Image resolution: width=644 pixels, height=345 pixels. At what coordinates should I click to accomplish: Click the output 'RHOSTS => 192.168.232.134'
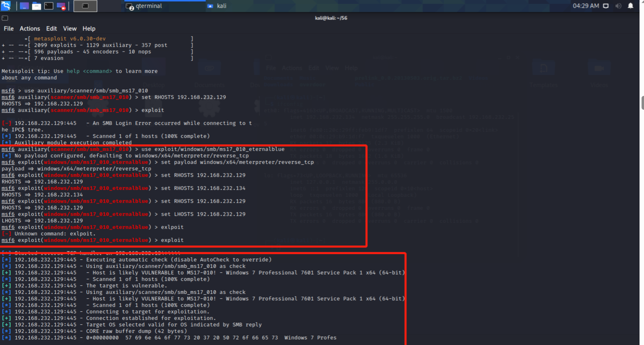(x=42, y=195)
